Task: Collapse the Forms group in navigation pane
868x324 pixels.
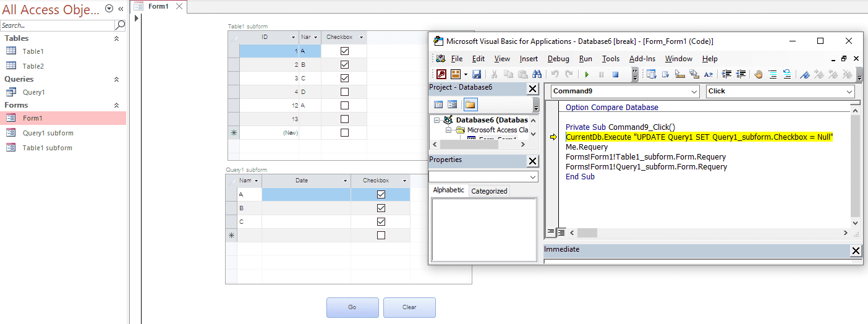Action: pyautogui.click(x=116, y=105)
